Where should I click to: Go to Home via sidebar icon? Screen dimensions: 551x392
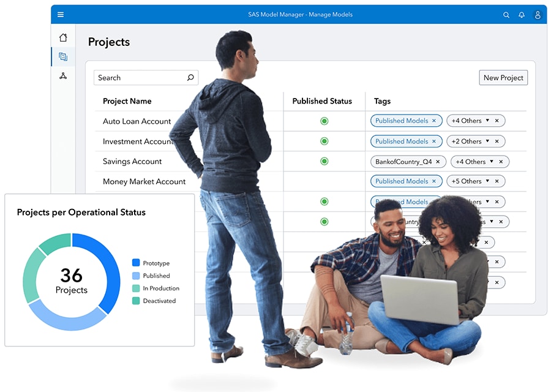pyautogui.click(x=63, y=38)
